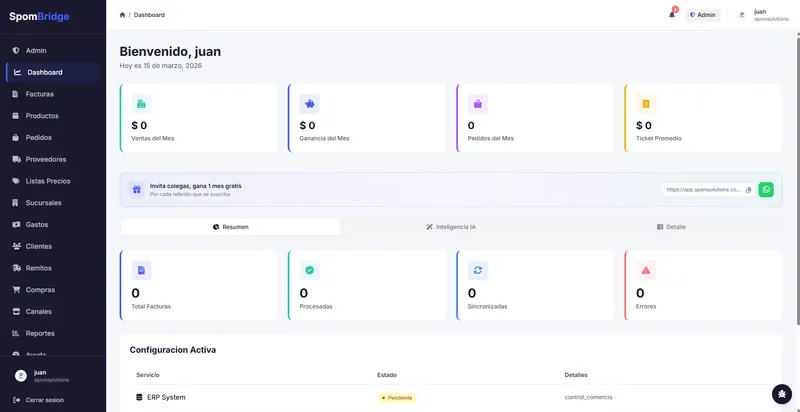
Task: Open the notifications bell
Action: (x=672, y=15)
